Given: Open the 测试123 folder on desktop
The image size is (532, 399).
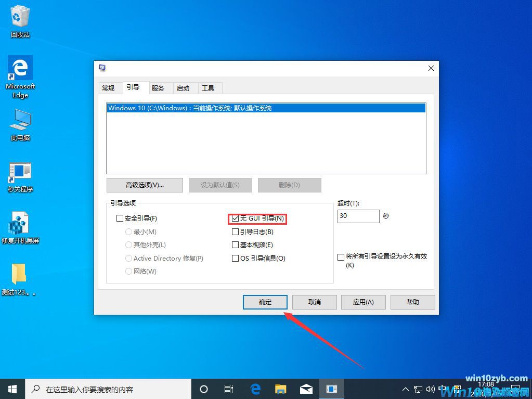Looking at the screenshot, I should [x=19, y=273].
